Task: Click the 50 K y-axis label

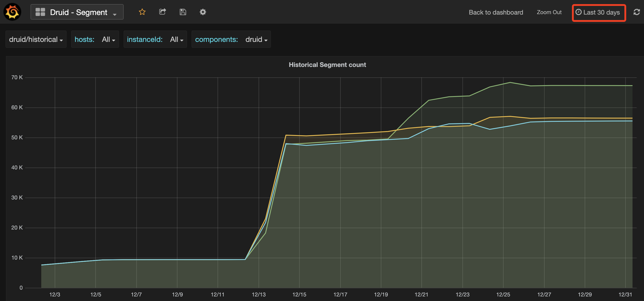Action: [x=17, y=138]
